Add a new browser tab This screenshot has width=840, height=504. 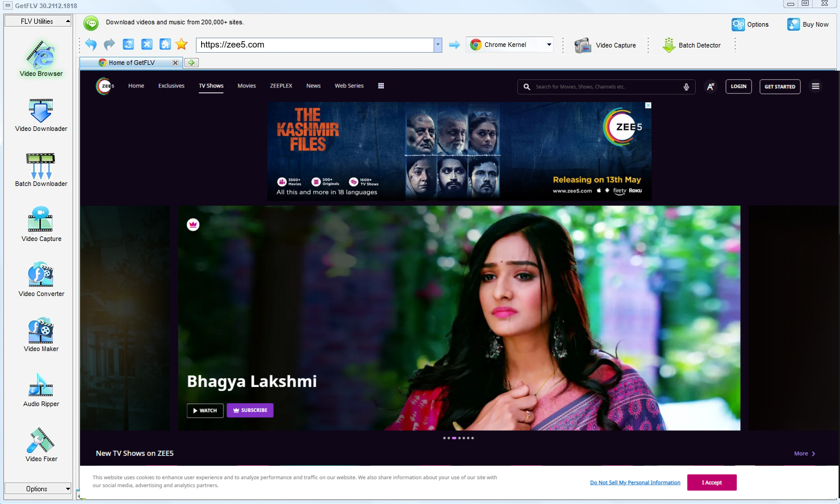coord(192,63)
